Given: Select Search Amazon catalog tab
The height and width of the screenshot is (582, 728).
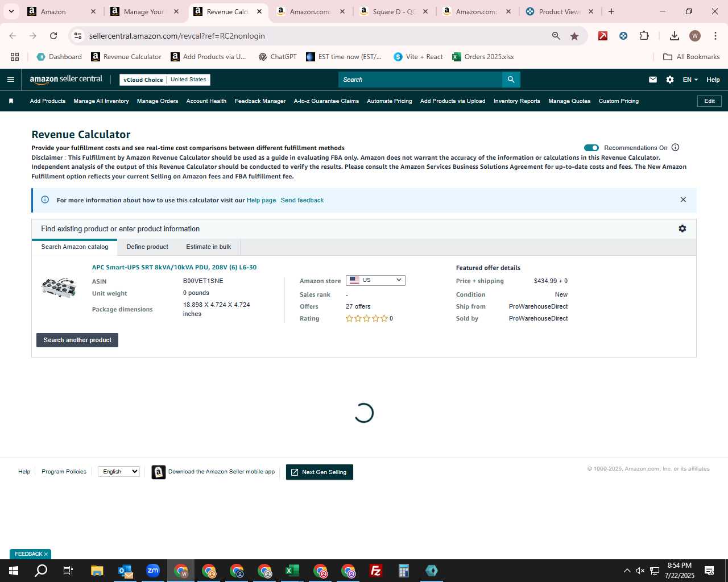Looking at the screenshot, I should pos(75,247).
